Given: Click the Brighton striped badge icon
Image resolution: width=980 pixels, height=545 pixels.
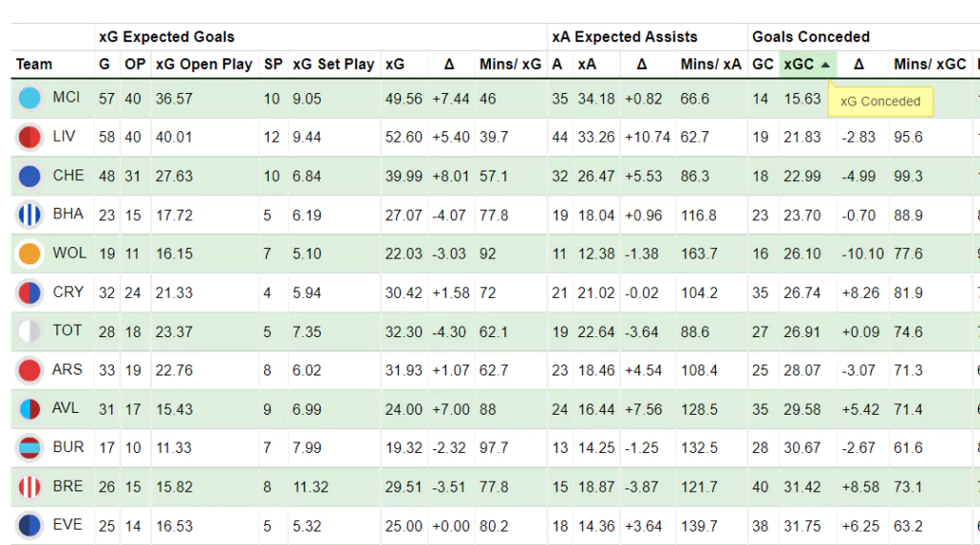Looking at the screenshot, I should (30, 215).
